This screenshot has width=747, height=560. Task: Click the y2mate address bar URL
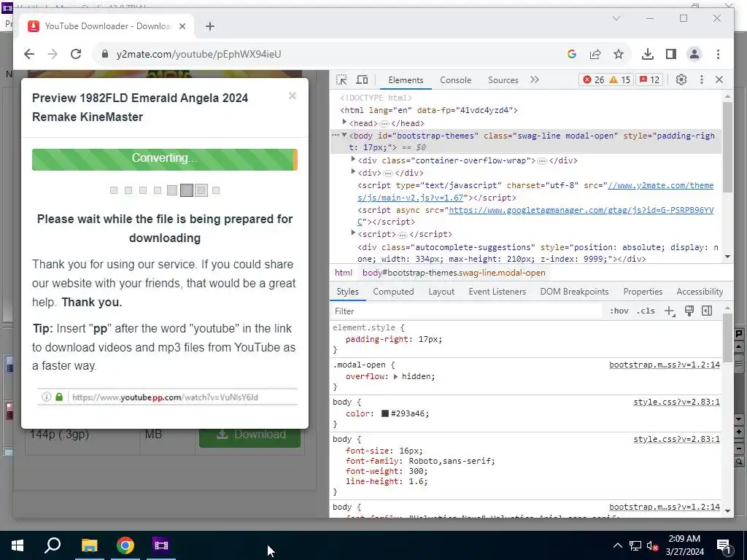(198, 54)
